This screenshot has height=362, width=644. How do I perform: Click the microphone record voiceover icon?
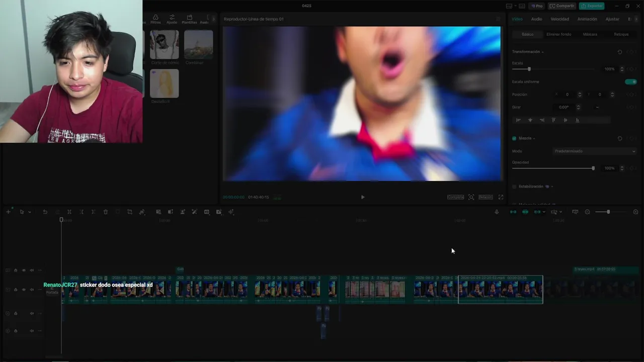[x=497, y=212]
